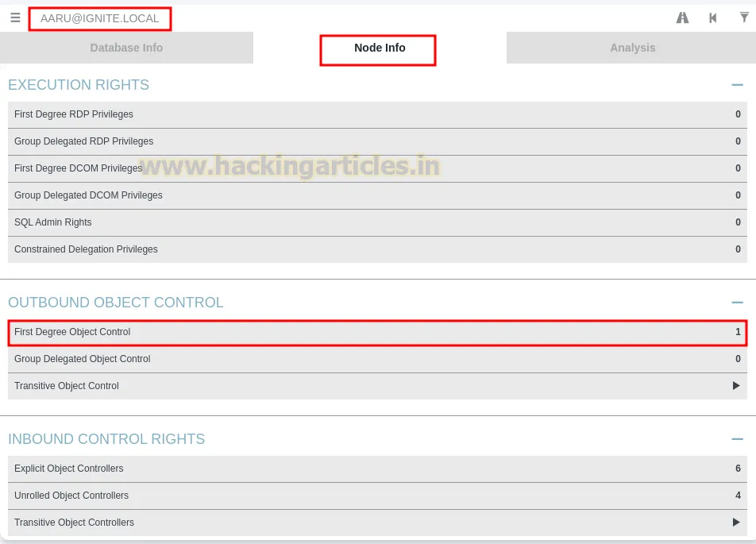Click First Degree Object Control row

[377, 332]
